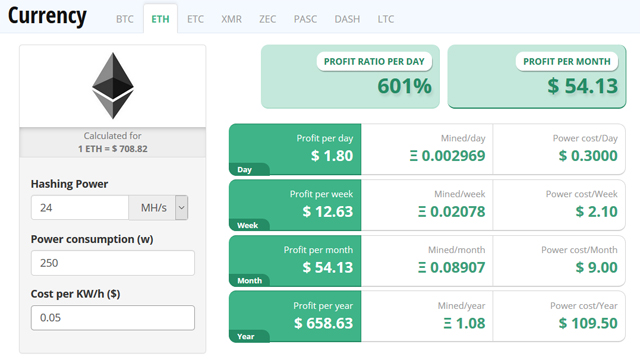Screen dimensions: 640x360
Task: Click the $ 658.63 profit per year value
Action: [323, 324]
